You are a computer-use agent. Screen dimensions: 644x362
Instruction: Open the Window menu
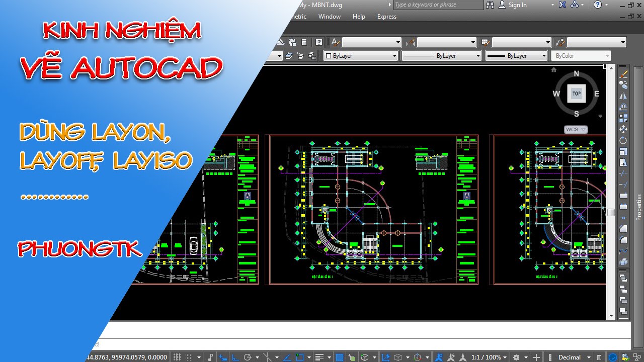pos(330,17)
